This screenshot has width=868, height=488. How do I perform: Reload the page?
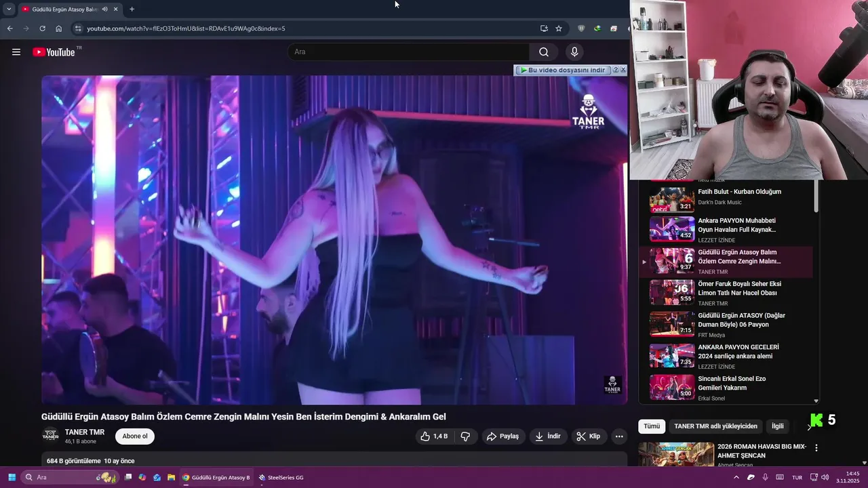(x=42, y=28)
